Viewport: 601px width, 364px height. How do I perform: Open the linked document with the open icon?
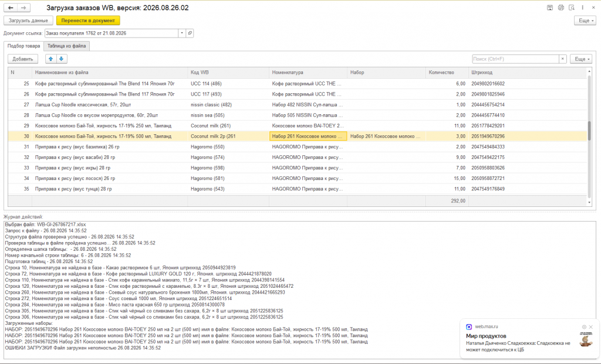click(190, 33)
